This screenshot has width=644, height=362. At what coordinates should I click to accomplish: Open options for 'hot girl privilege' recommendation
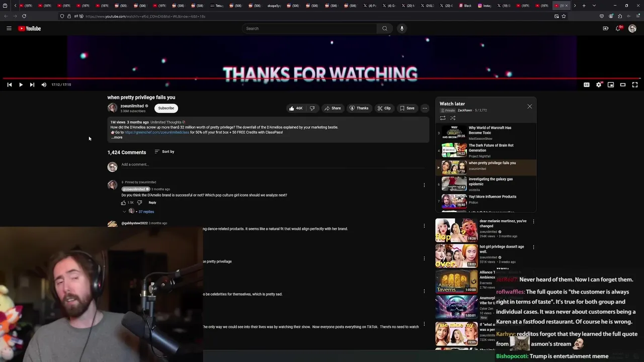click(x=533, y=247)
